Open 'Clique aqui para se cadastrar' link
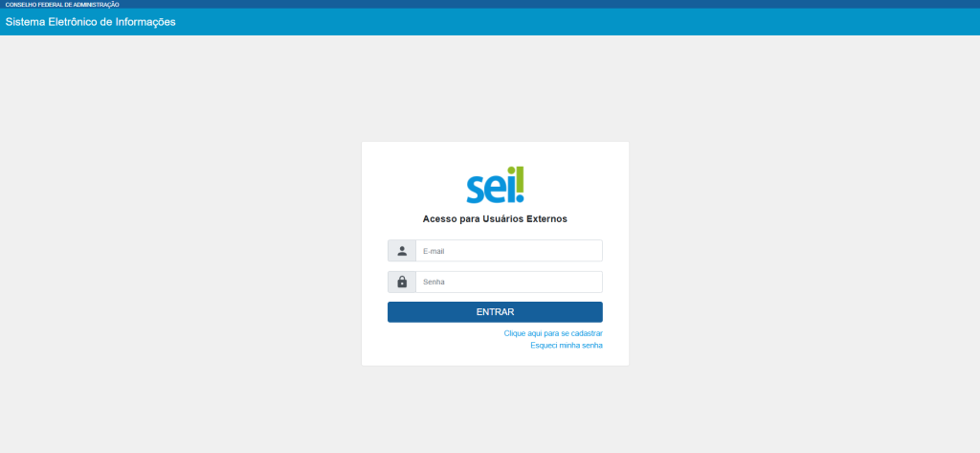 tap(553, 333)
